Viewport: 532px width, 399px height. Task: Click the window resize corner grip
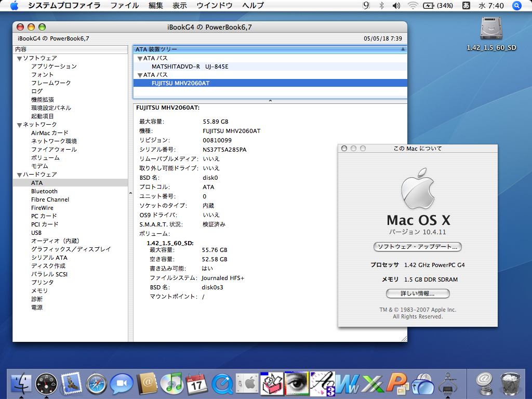[404, 338]
